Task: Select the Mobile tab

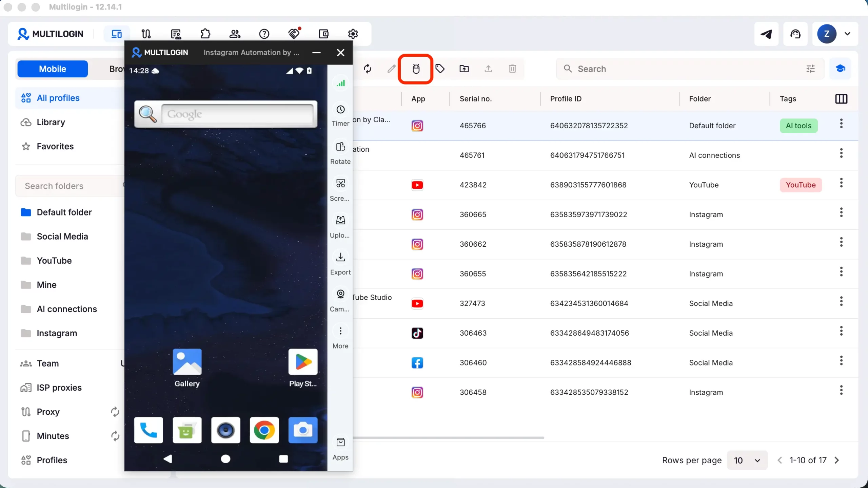Action: [x=53, y=69]
